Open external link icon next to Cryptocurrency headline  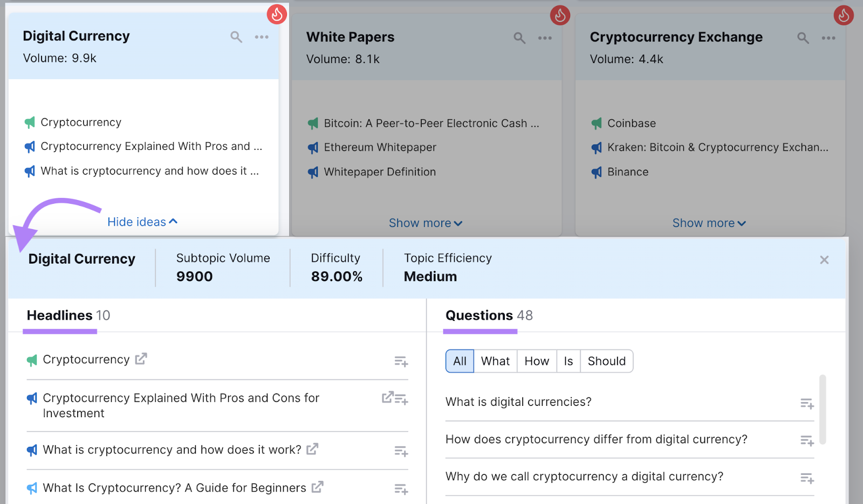(141, 358)
